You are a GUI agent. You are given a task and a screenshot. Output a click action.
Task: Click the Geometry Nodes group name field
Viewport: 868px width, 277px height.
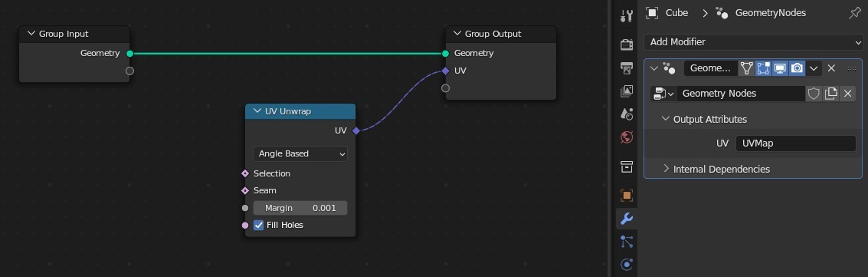[x=741, y=94]
